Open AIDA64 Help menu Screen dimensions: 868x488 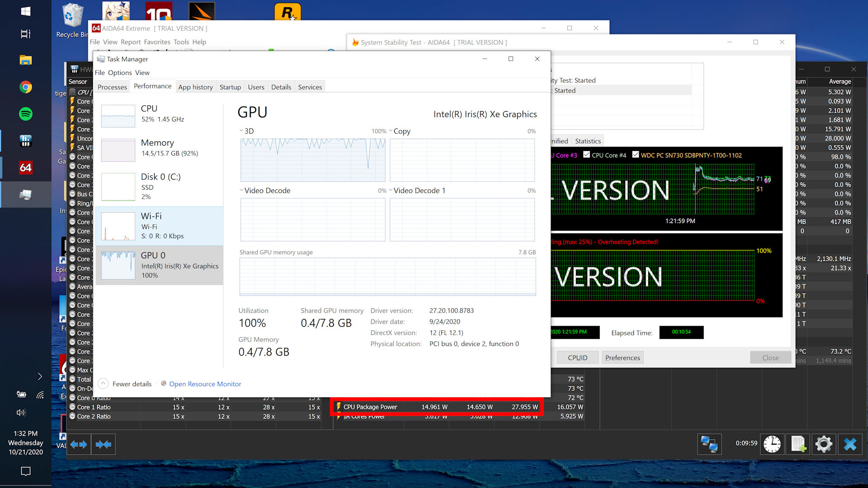tap(199, 42)
